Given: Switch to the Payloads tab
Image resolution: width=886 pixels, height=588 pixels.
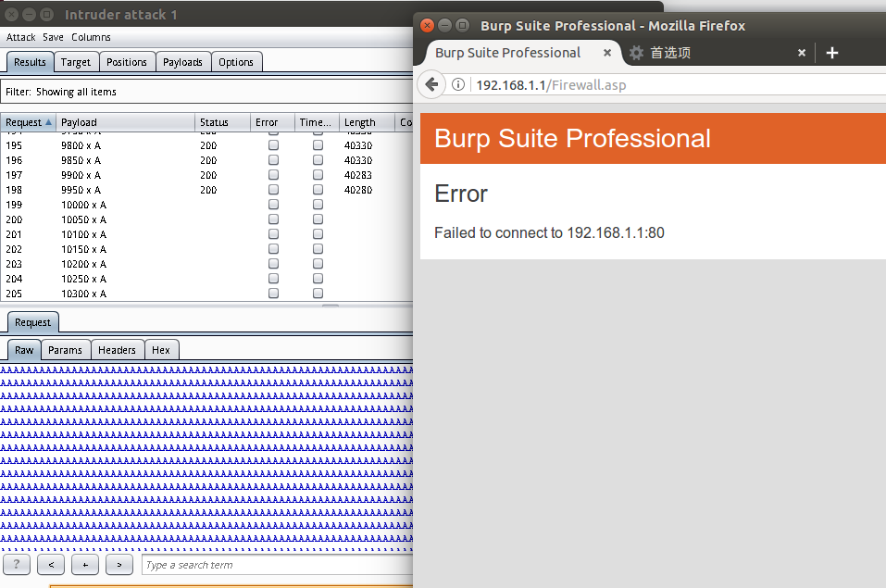Looking at the screenshot, I should pyautogui.click(x=182, y=62).
